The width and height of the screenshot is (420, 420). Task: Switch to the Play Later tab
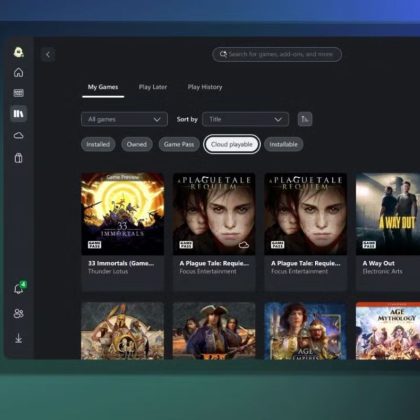153,87
